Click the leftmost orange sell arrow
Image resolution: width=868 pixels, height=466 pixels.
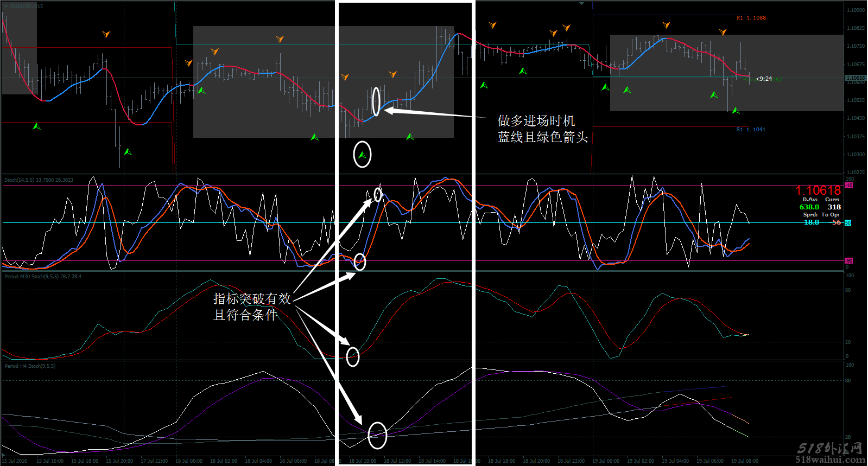[x=106, y=34]
